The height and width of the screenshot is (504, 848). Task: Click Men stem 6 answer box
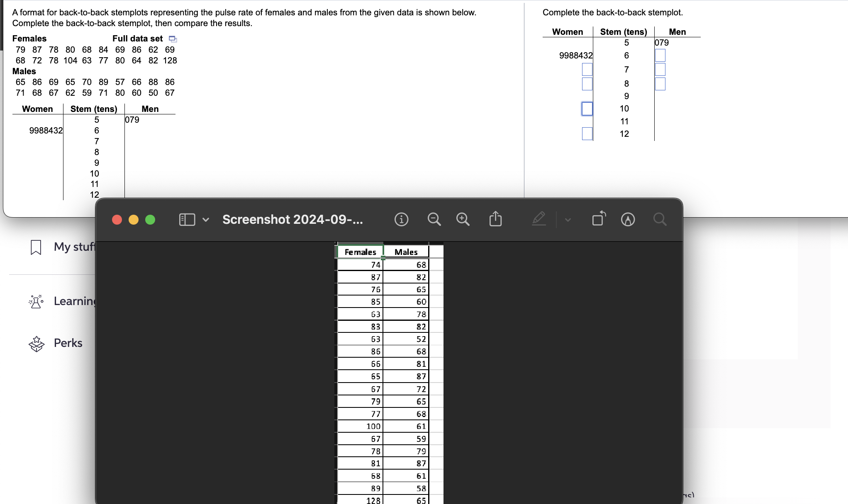(x=660, y=56)
